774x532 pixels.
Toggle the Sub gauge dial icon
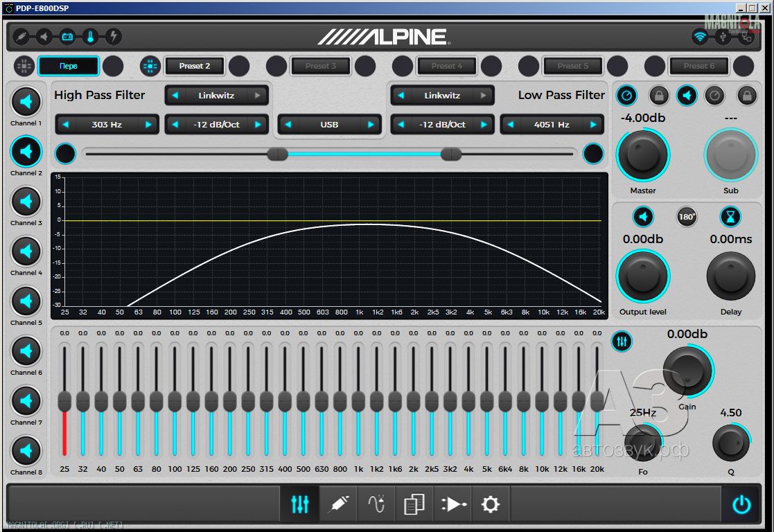coord(714,96)
